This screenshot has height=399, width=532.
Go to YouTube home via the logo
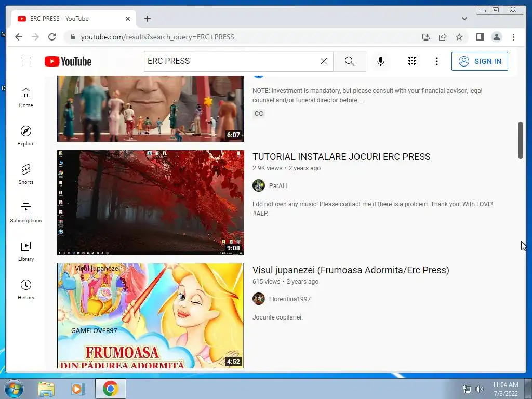68,61
